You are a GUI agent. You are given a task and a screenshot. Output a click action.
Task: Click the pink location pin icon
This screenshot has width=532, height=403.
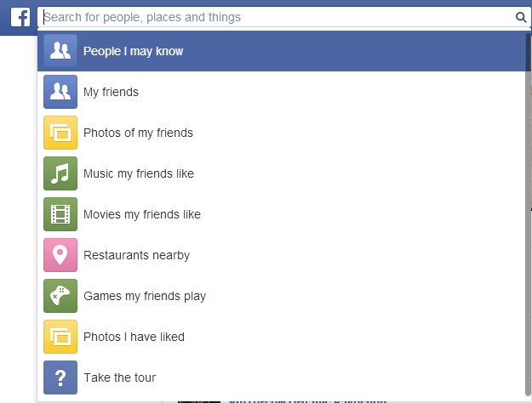(x=60, y=255)
